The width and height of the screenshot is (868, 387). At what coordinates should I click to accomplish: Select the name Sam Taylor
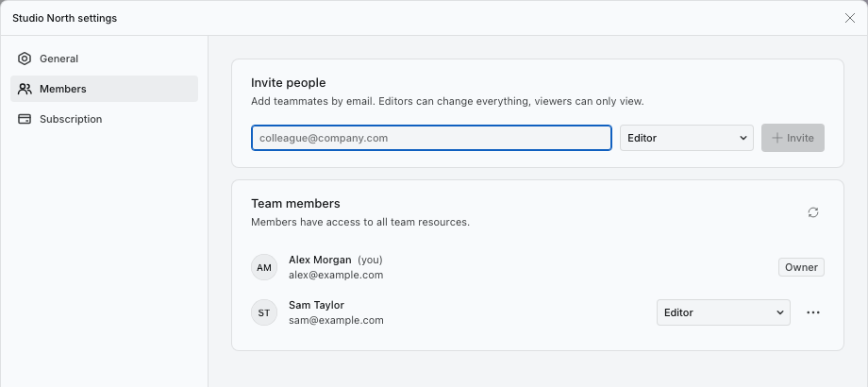coord(317,305)
